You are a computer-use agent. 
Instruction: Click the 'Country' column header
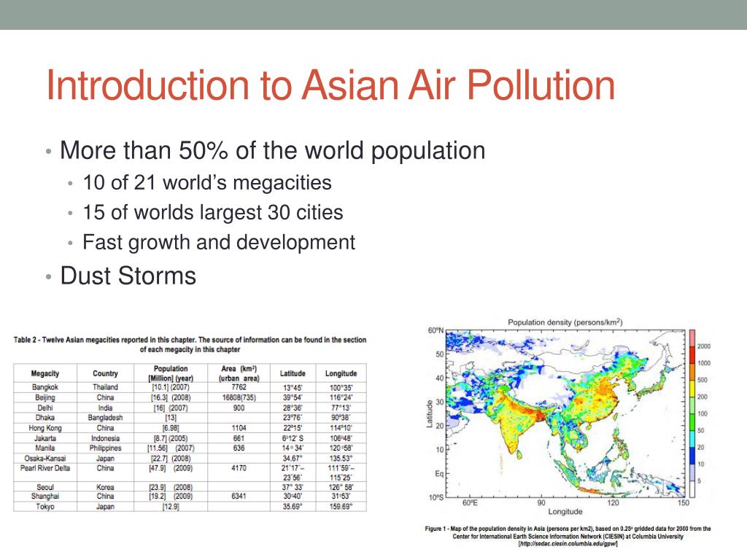coord(105,373)
